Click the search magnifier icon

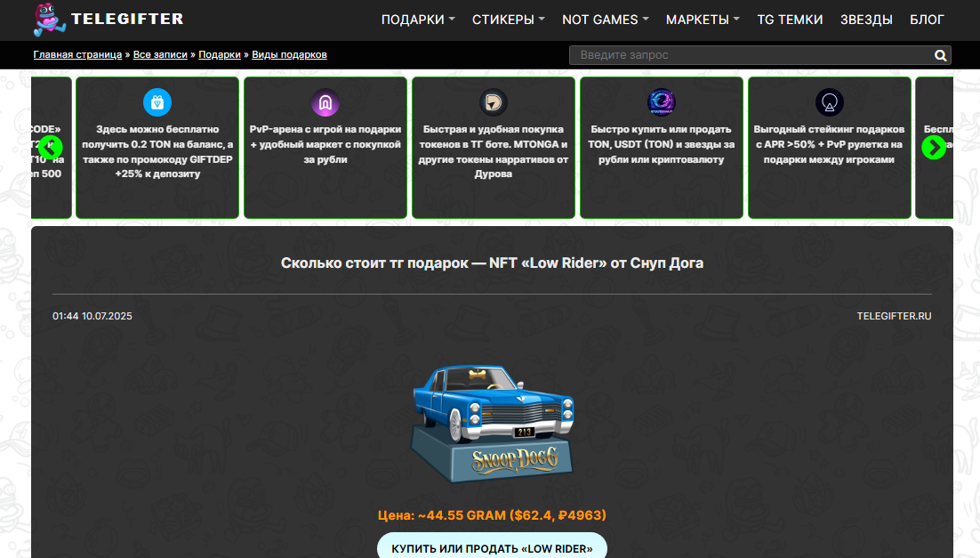(x=941, y=55)
